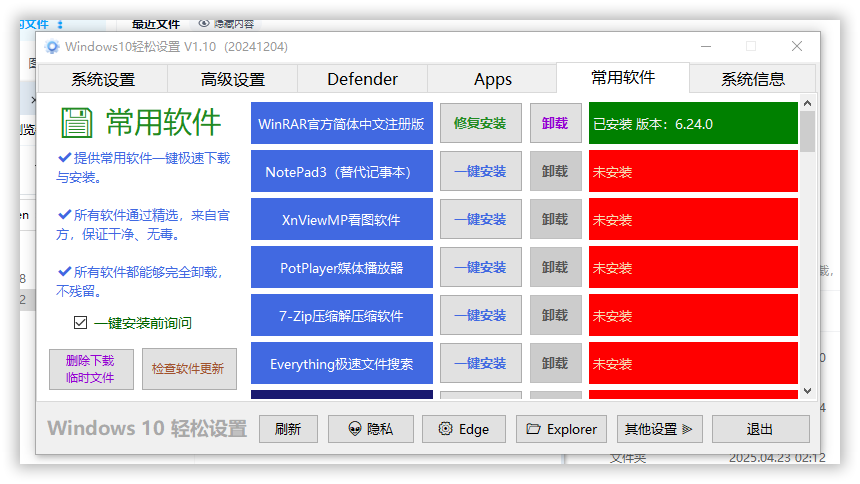Click 卸载 for WinRAR
The height and width of the screenshot is (484, 860).
click(x=555, y=123)
